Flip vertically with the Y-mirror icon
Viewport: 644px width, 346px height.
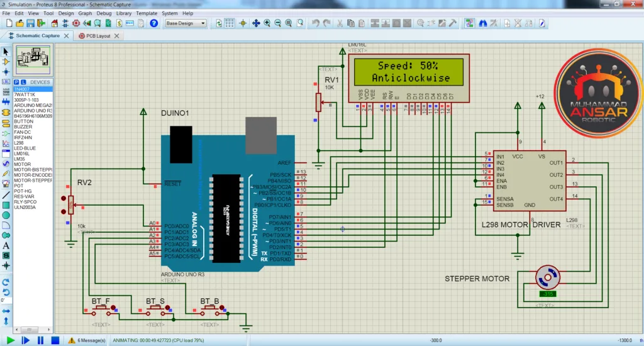[6, 321]
